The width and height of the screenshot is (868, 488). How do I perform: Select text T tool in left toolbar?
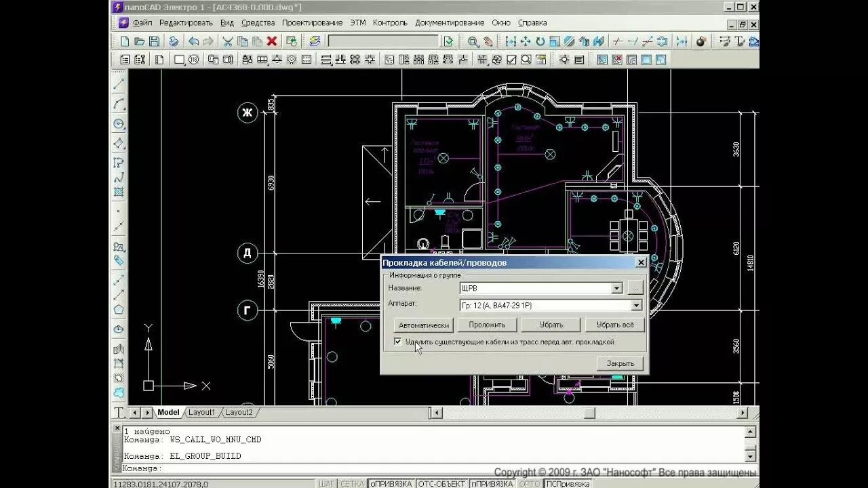(x=119, y=412)
